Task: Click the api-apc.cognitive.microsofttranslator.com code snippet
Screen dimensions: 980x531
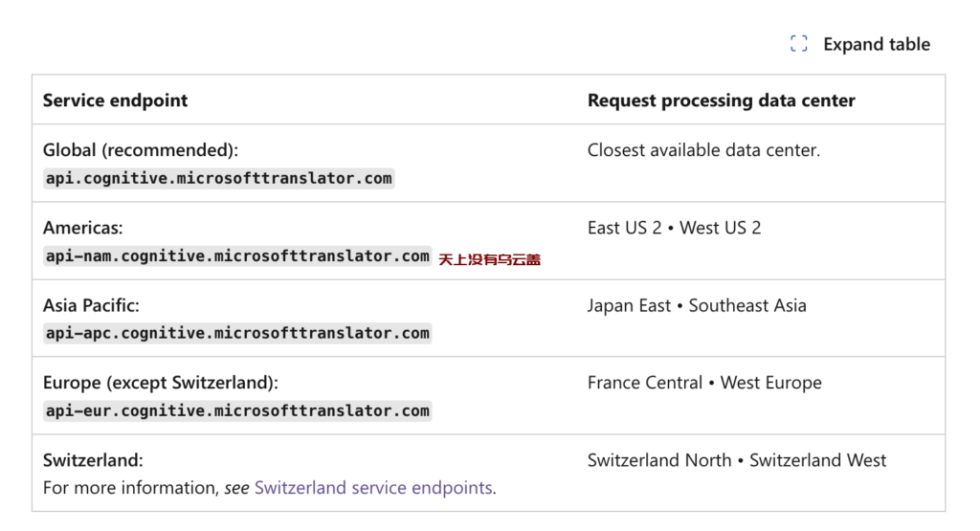Action: pos(237,333)
